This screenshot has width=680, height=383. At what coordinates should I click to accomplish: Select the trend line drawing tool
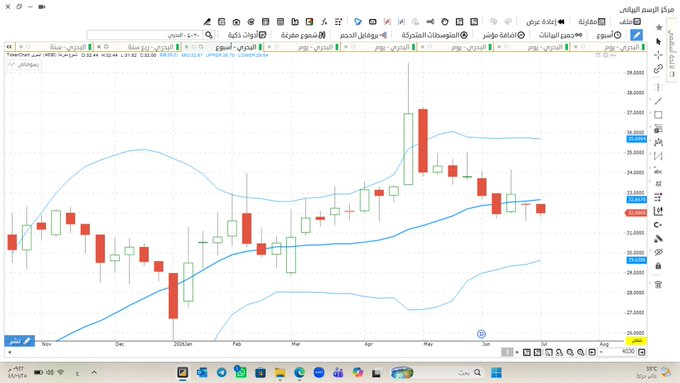click(x=658, y=101)
